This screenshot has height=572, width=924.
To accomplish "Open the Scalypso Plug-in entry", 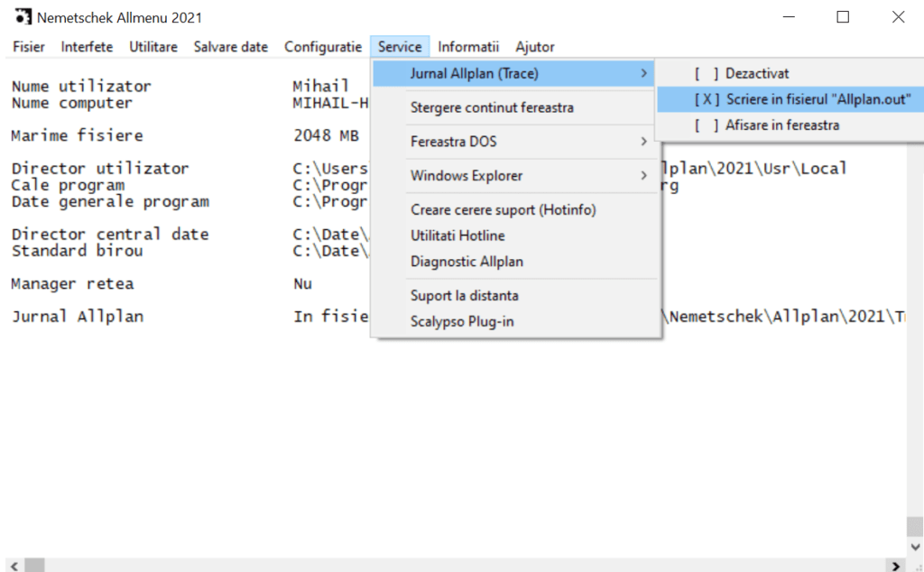I will click(x=513, y=322).
